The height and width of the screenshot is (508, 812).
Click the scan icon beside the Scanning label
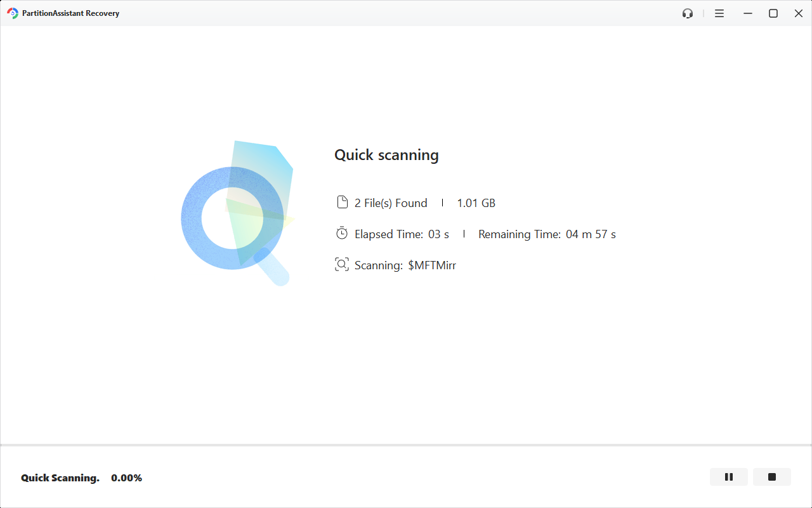[342, 264]
